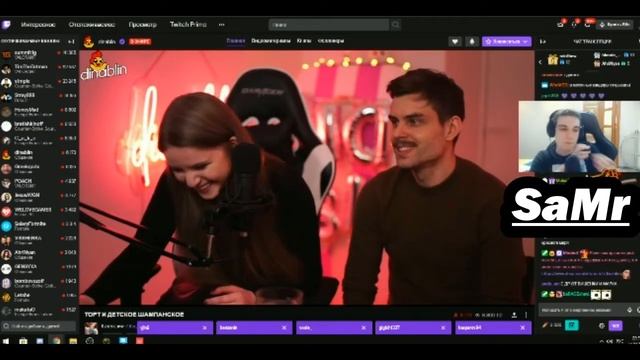Collapse the followed channels sidebar
Viewport: 640px width, 360px height.
click(x=71, y=42)
